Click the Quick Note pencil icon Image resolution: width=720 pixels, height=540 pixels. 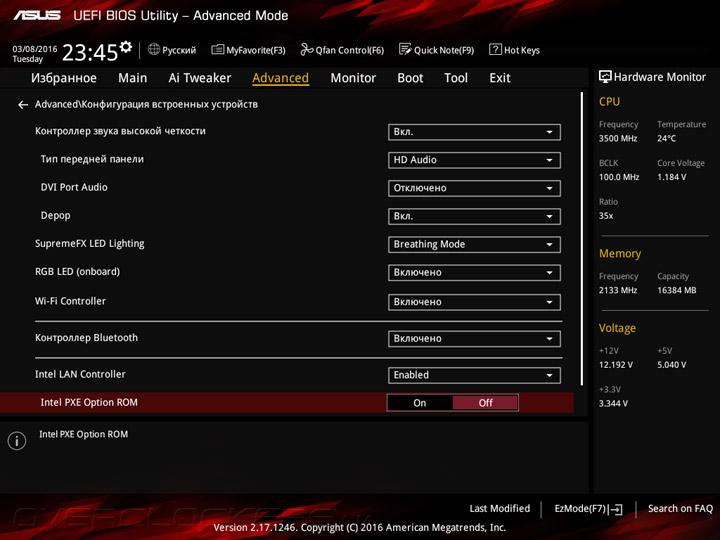tap(405, 50)
